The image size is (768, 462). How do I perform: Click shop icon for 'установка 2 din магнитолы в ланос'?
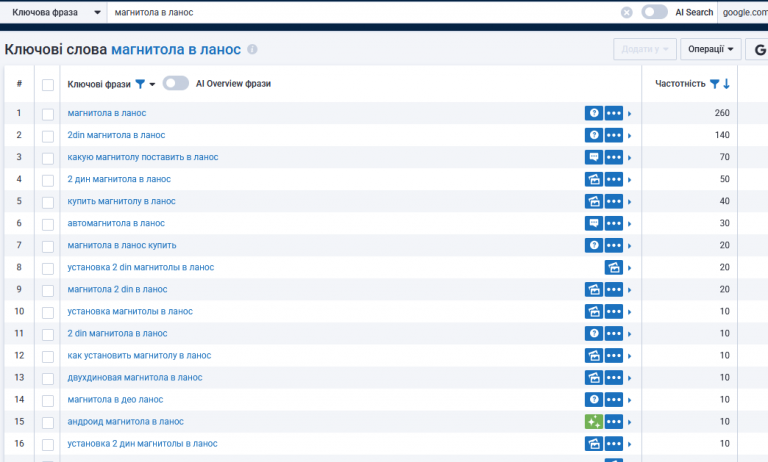click(x=614, y=267)
